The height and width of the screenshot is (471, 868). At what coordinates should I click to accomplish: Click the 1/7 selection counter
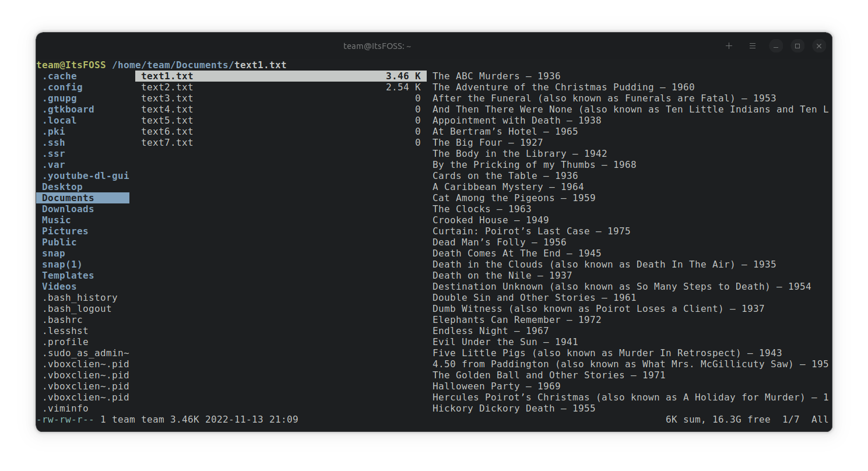[790, 419]
